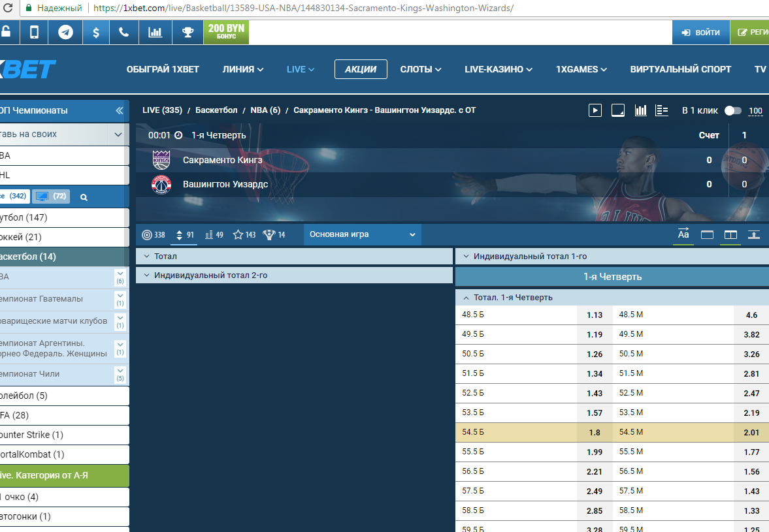Click NBA (6) breadcrumb link

(x=265, y=110)
